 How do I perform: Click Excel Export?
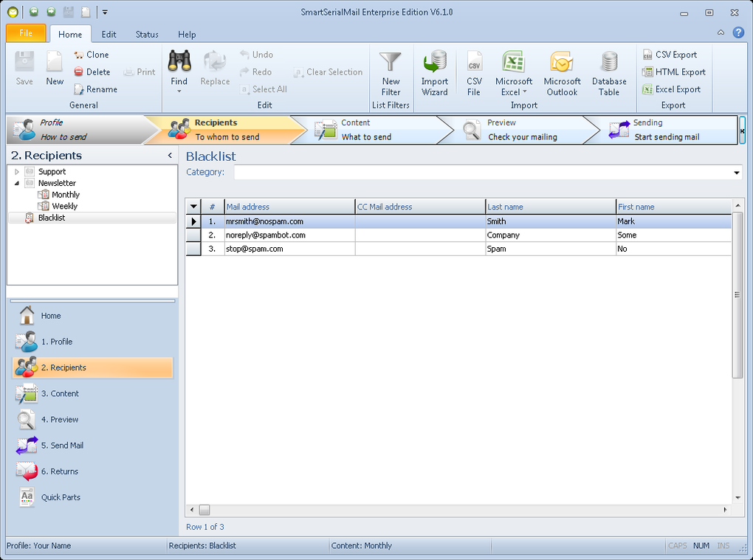(x=671, y=89)
